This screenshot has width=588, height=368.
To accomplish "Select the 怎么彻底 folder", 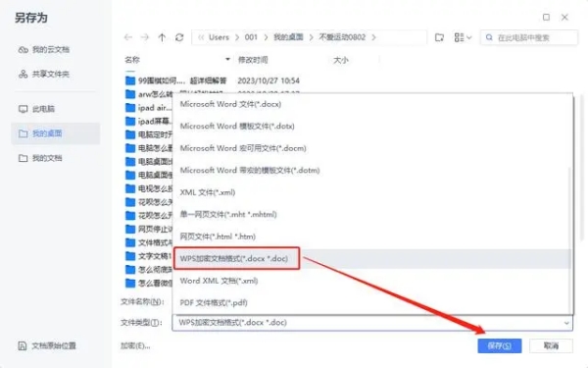I will pos(149,270).
